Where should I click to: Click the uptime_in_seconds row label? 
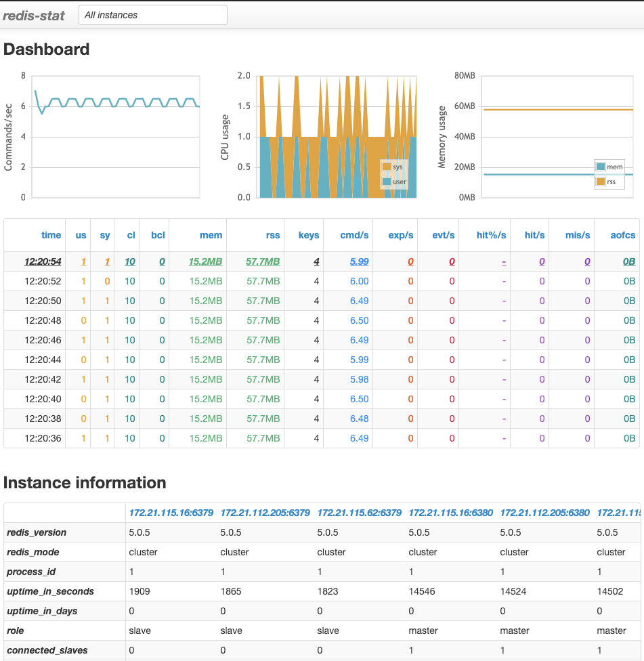pyautogui.click(x=50, y=591)
